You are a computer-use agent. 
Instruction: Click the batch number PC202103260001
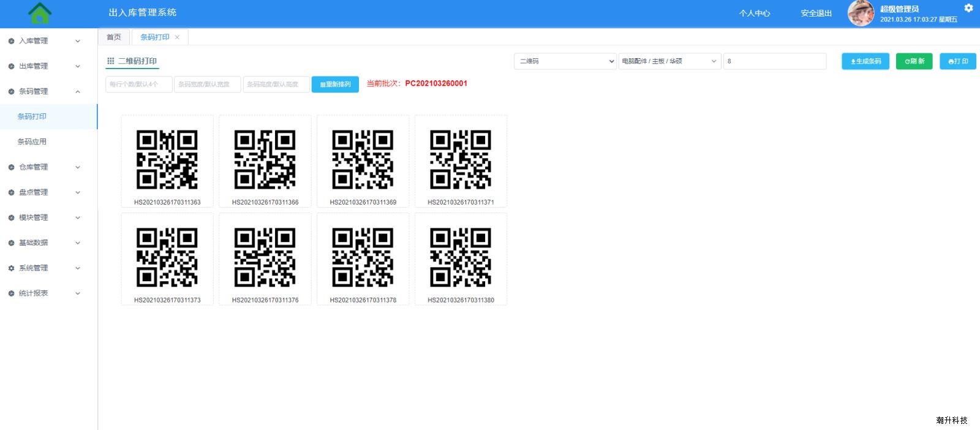coord(436,83)
